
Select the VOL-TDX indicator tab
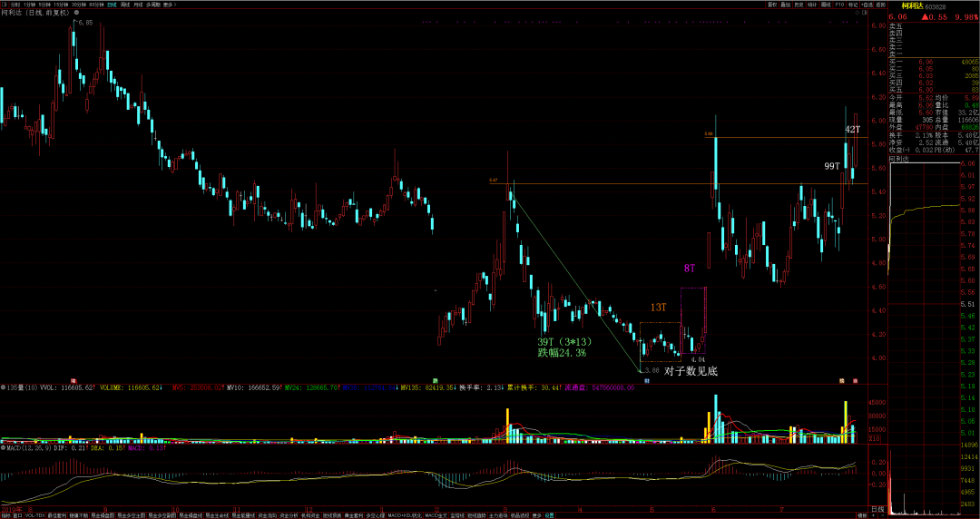(x=34, y=516)
